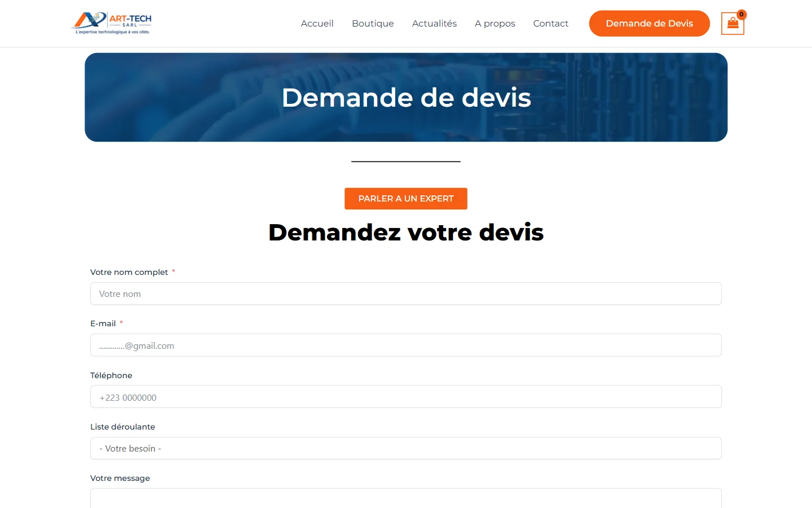Click the Liste déroulante label
Viewport: 812px width, 508px height.
click(x=122, y=427)
